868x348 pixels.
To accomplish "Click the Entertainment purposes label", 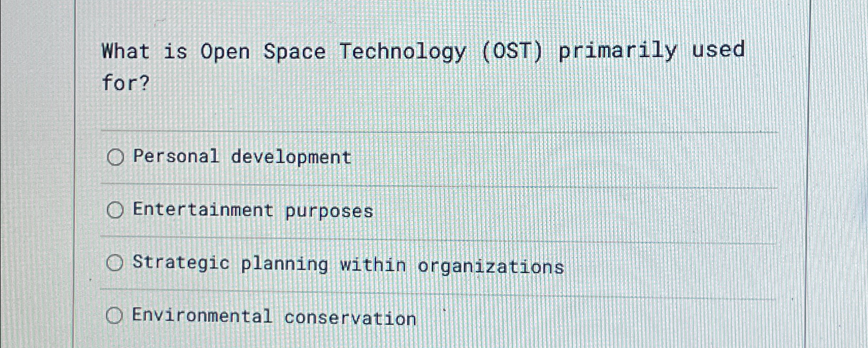I will (251, 210).
